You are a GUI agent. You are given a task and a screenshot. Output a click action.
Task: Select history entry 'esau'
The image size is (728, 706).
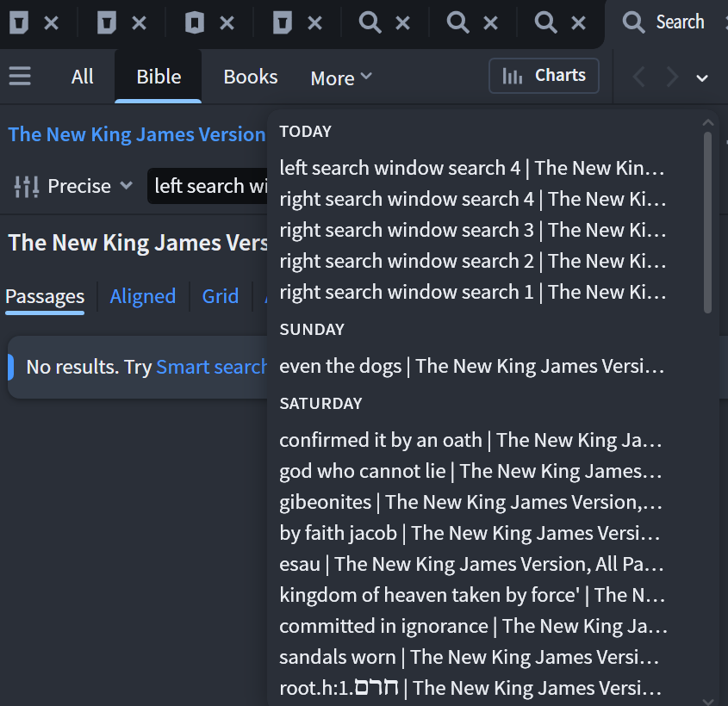pyautogui.click(x=472, y=564)
